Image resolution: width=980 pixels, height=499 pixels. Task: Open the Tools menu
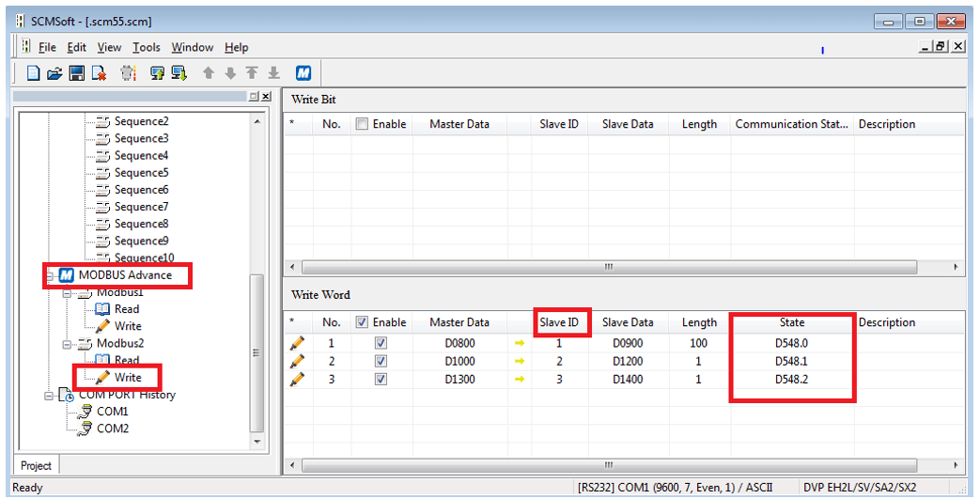click(146, 47)
